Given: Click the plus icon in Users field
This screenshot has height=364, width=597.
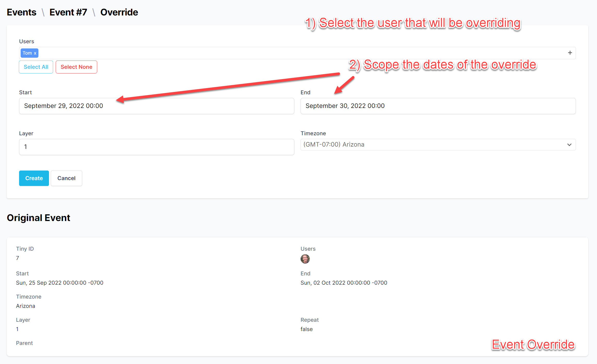Looking at the screenshot, I should point(570,53).
